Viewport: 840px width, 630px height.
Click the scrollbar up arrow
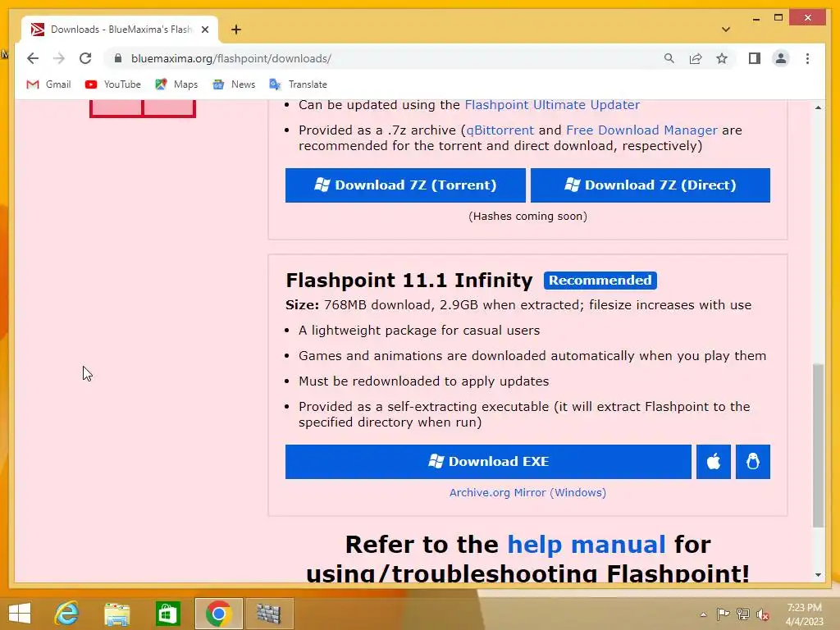click(818, 107)
